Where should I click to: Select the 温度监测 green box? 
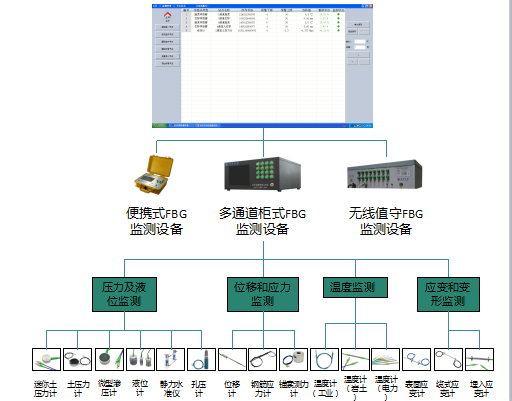[355, 287]
